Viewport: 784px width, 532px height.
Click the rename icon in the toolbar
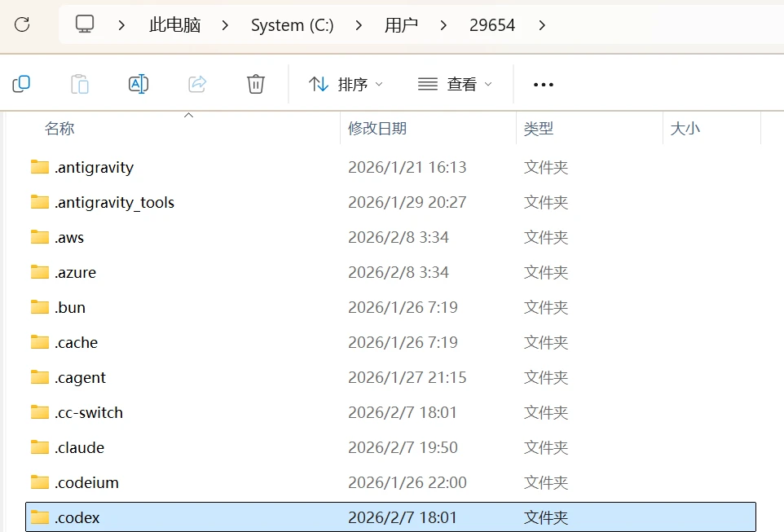pyautogui.click(x=139, y=84)
